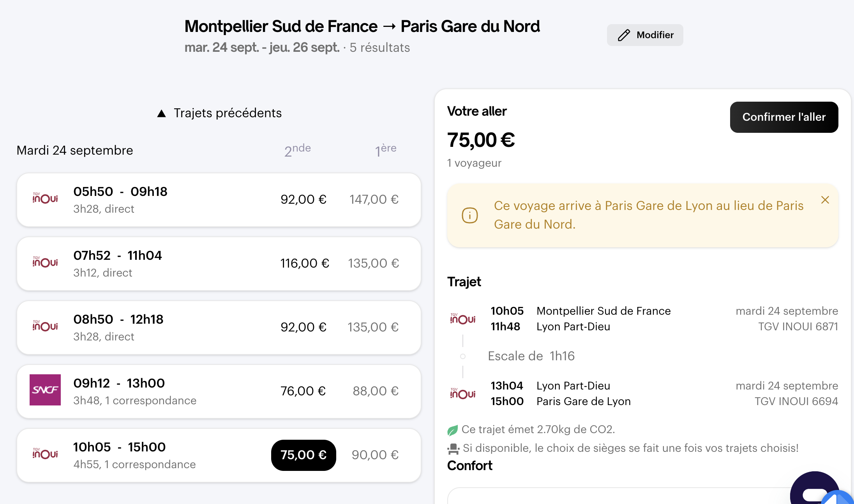Click SNCF logo on 09h12 journey

(45, 390)
